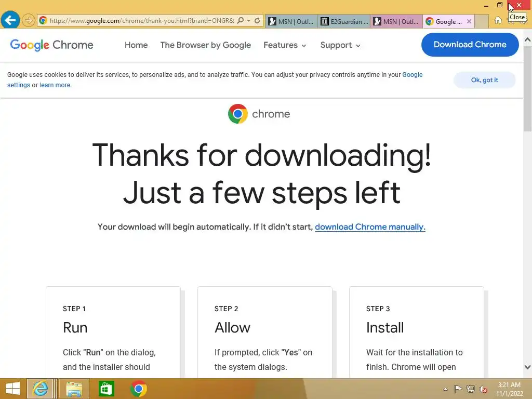Click the 'Thanks for downloading!' heading
The image size is (532, 399).
tap(262, 155)
